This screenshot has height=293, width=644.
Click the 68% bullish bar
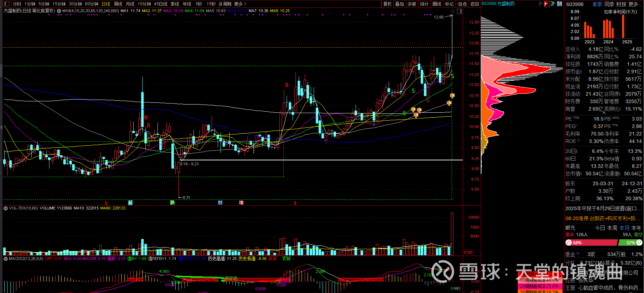[591, 243]
